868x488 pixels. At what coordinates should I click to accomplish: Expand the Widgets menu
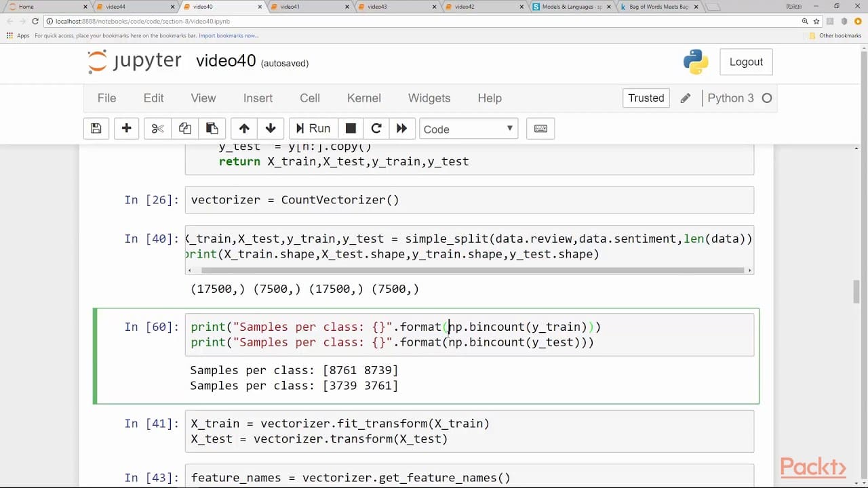tap(429, 98)
